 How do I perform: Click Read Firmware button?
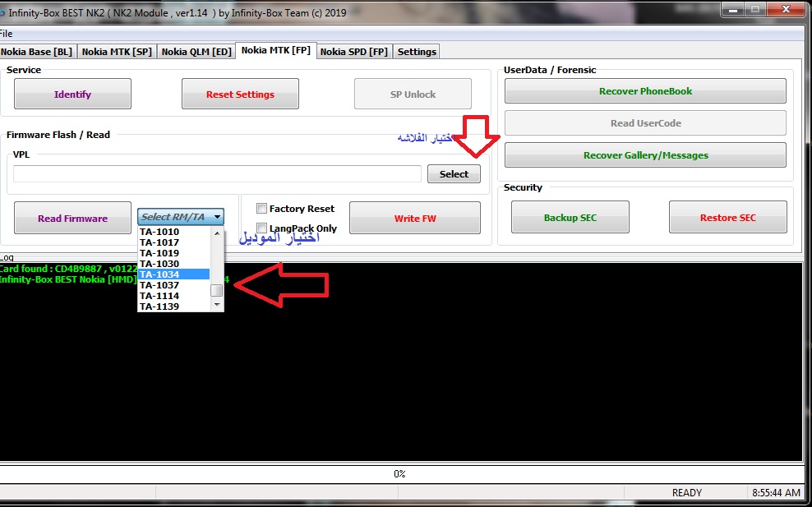pyautogui.click(x=72, y=218)
